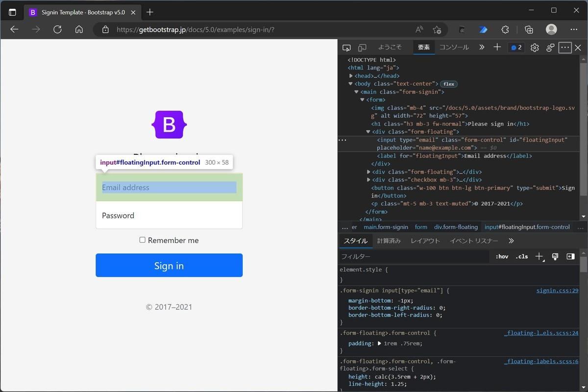Toggle the :hov element state panel
Screen dimensions: 588x392
502,256
